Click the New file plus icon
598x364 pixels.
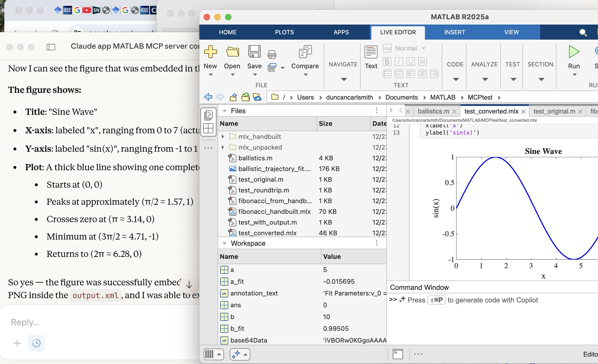210,52
